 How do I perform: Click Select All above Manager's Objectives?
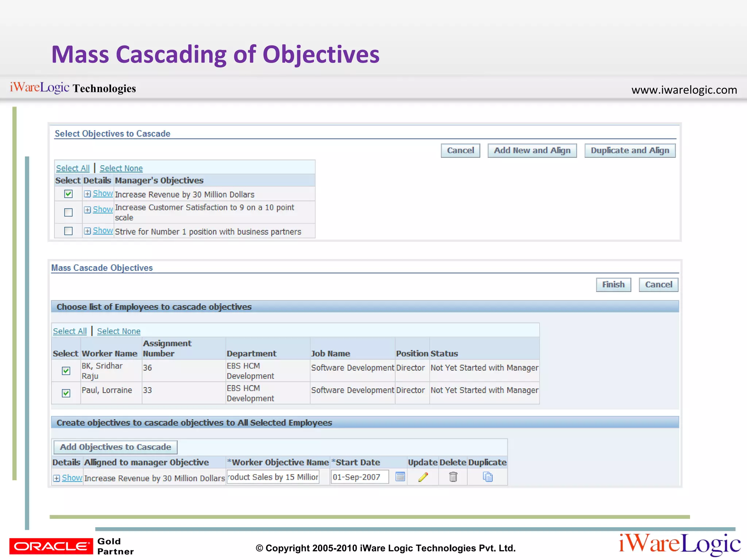73,168
